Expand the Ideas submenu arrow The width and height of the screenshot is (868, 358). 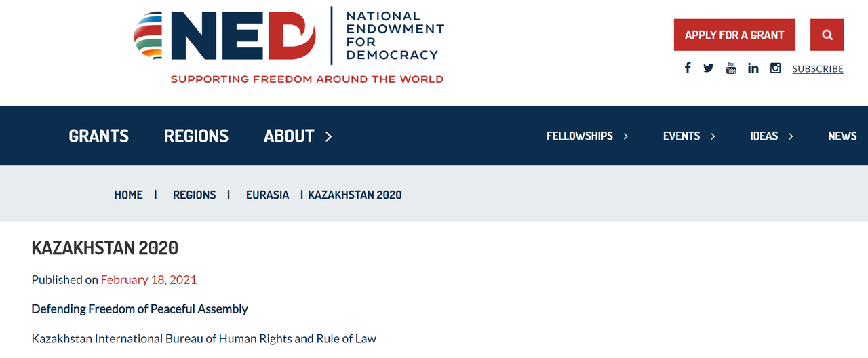coord(791,136)
